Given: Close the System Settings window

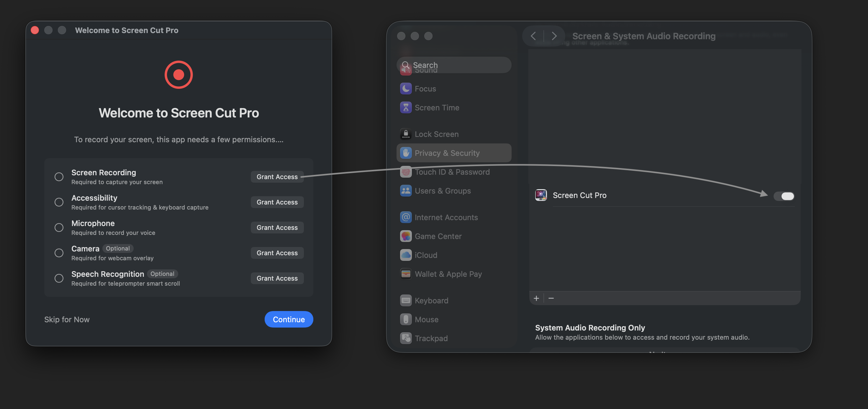Looking at the screenshot, I should tap(401, 36).
